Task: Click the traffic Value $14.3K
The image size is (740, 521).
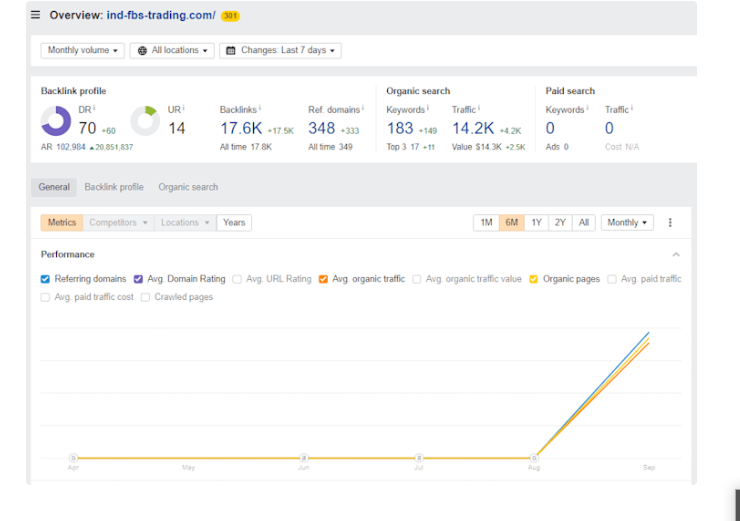Action: [488, 147]
